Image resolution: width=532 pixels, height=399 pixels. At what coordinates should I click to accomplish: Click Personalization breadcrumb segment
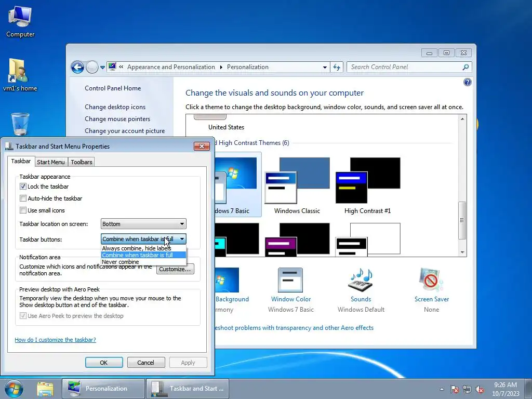248,67
